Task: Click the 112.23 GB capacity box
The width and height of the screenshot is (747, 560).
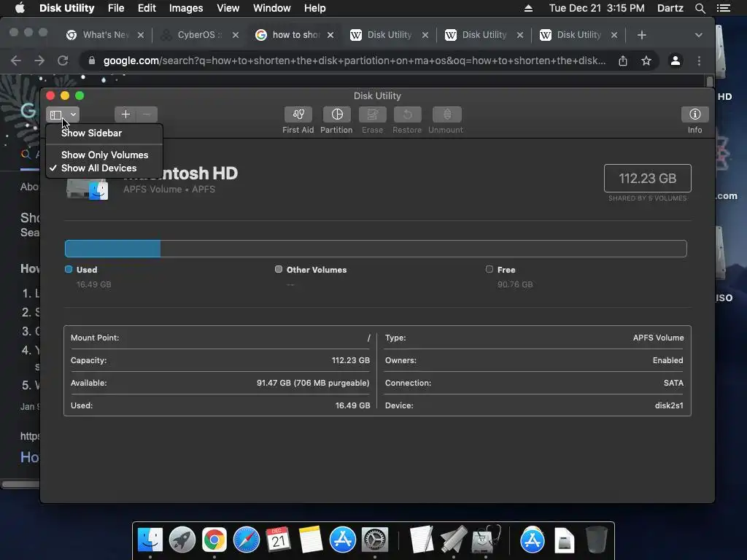Action: coord(648,179)
